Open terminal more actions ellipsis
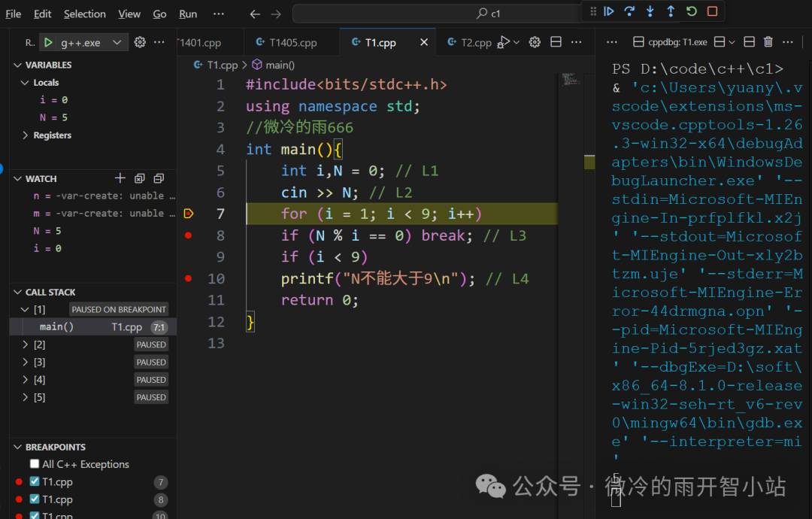 click(788, 42)
